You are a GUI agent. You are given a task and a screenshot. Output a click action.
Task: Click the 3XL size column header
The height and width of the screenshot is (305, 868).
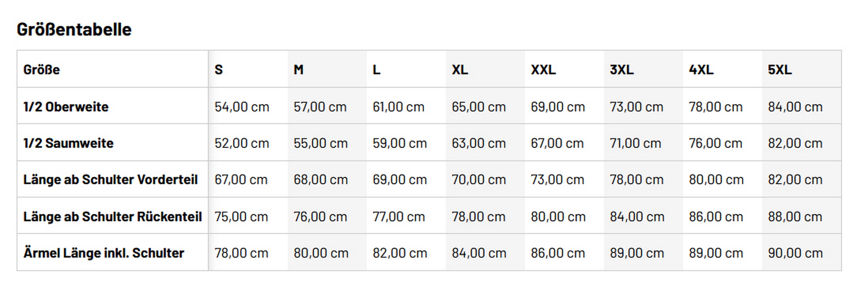click(621, 70)
